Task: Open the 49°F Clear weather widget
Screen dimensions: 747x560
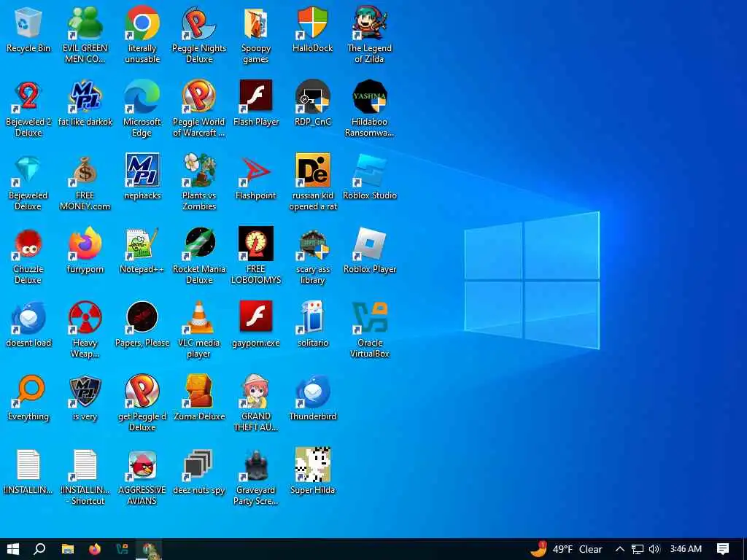Action: pyautogui.click(x=566, y=549)
